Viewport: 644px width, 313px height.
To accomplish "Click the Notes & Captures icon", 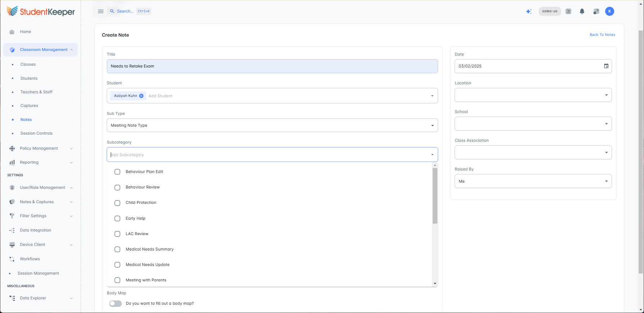I will pos(12,202).
